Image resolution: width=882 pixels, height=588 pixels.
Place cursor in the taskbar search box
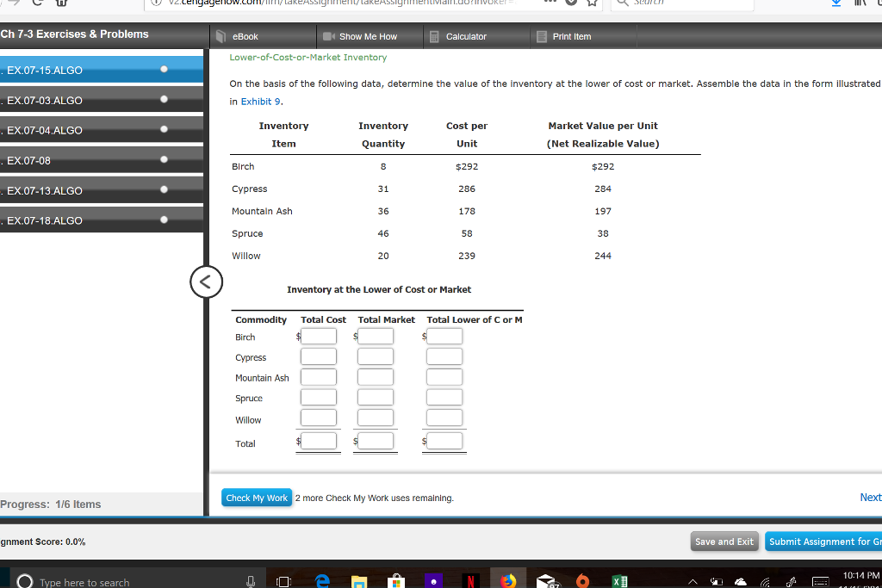point(129,581)
